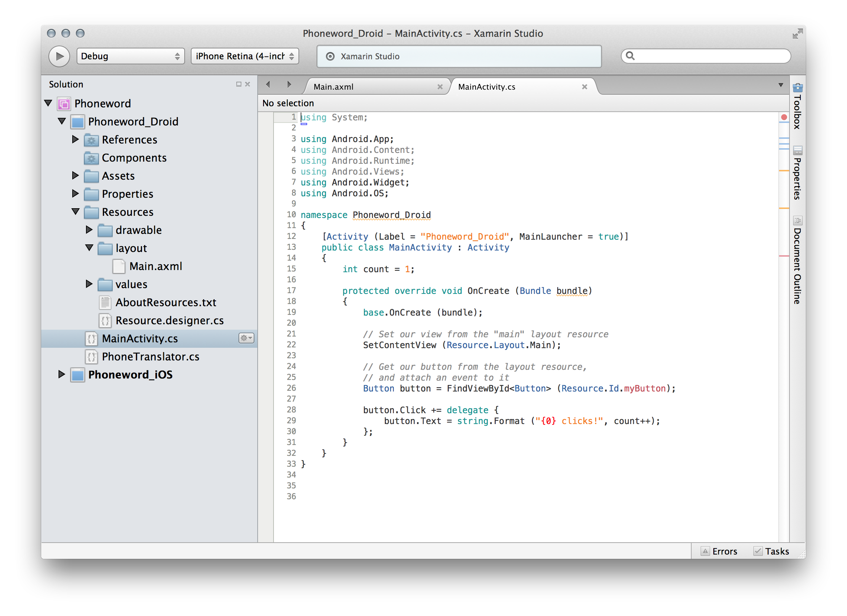Collapse the Resources folder

[76, 212]
